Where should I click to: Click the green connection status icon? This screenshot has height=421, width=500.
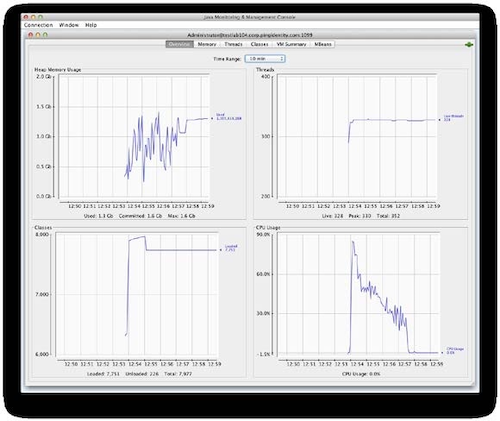[x=469, y=45]
